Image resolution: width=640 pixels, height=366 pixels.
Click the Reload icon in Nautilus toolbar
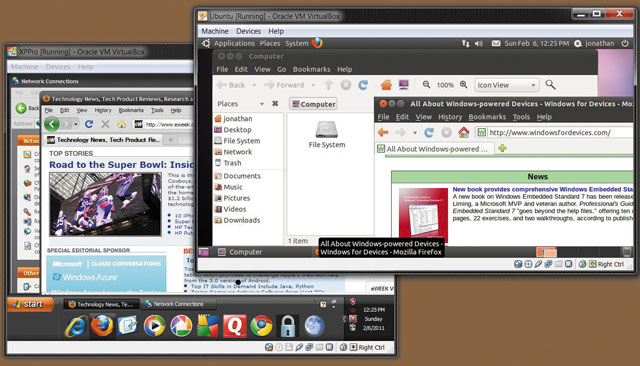click(x=363, y=85)
